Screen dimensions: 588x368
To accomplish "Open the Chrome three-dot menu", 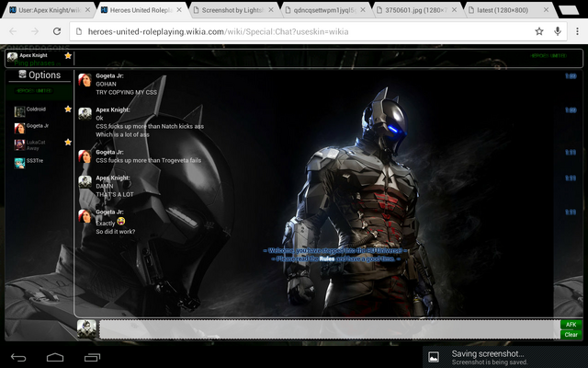I will (577, 31).
